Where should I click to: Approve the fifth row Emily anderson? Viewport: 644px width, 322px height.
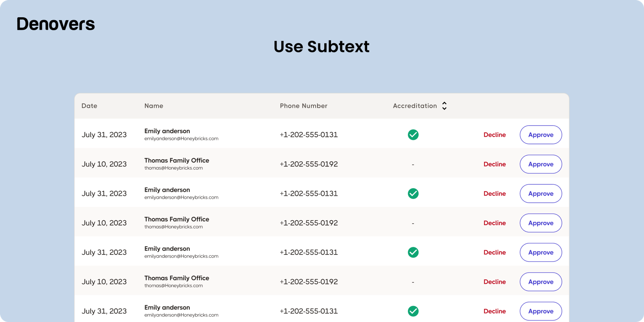tap(541, 252)
